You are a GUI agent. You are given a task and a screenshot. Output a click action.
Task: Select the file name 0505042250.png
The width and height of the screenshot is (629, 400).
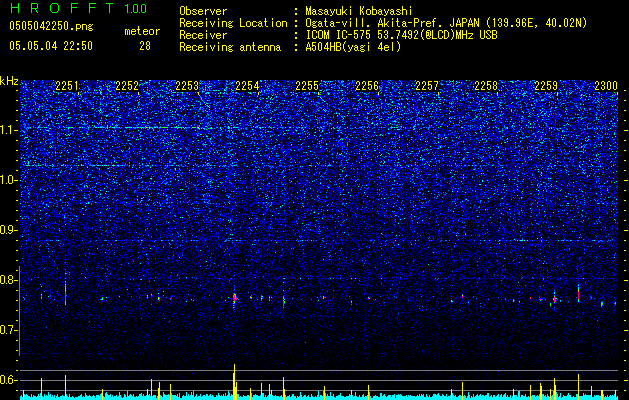click(51, 27)
